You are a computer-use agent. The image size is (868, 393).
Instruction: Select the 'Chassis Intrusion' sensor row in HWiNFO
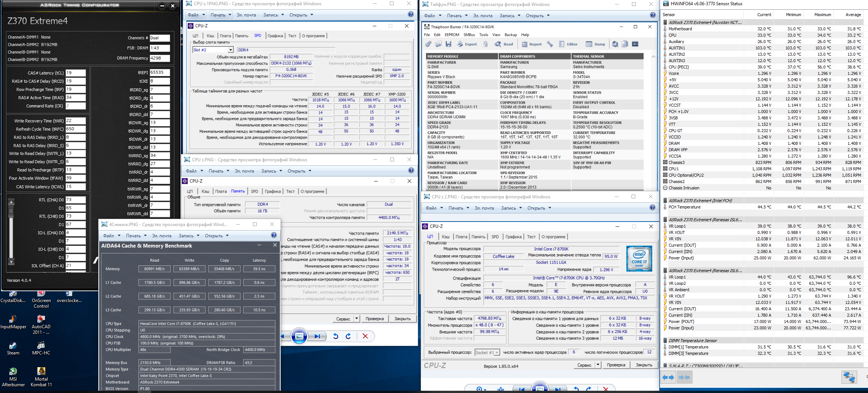[x=762, y=188]
